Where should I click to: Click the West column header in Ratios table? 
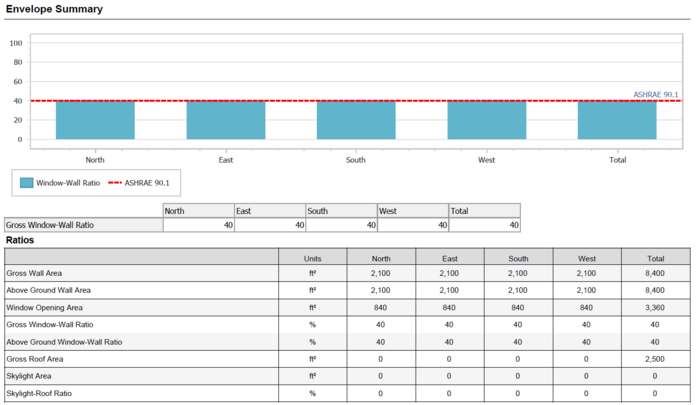[x=587, y=258]
